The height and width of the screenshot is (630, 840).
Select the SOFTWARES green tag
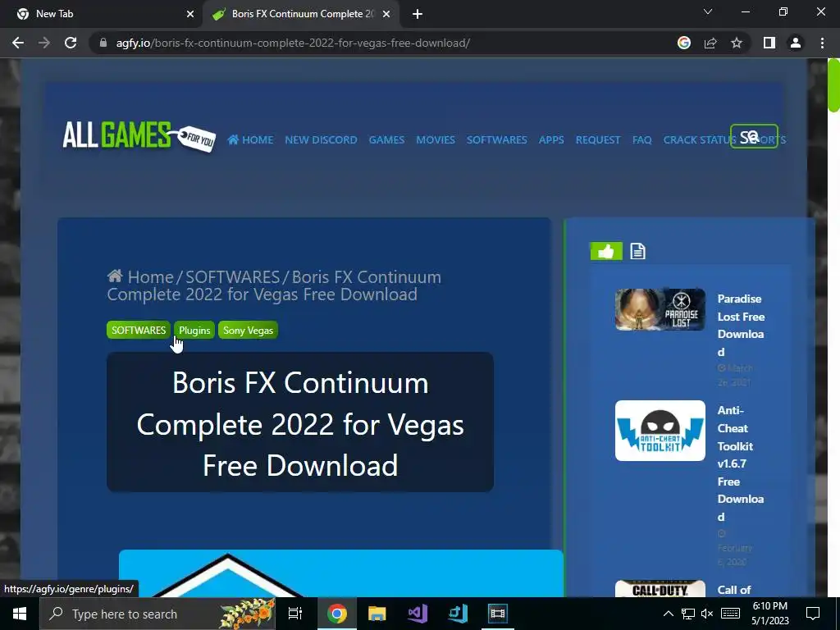139,330
